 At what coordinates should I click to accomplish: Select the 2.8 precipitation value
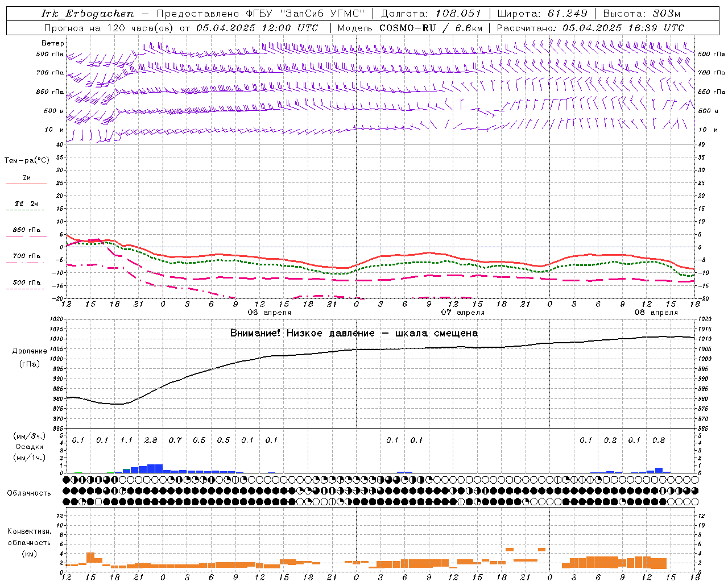(151, 440)
